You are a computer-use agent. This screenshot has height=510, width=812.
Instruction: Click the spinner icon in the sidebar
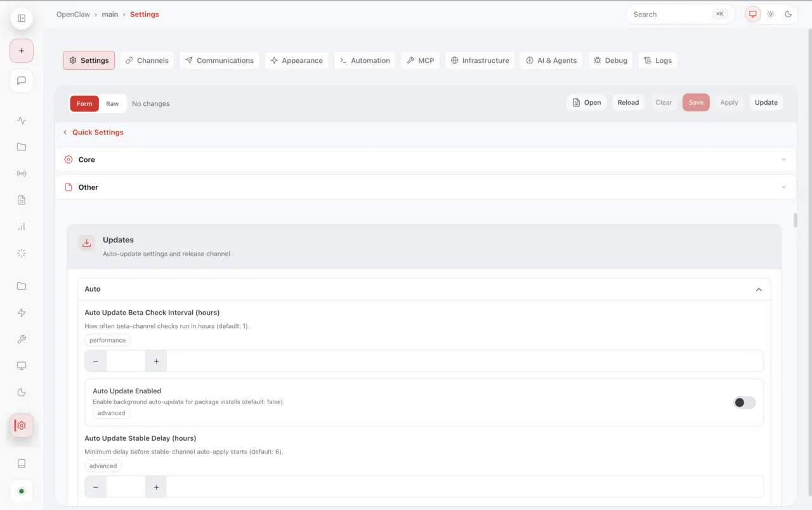coord(22,253)
